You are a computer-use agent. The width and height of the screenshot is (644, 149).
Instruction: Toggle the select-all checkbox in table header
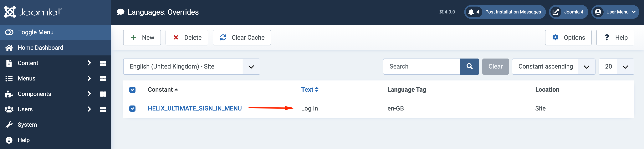[132, 90]
